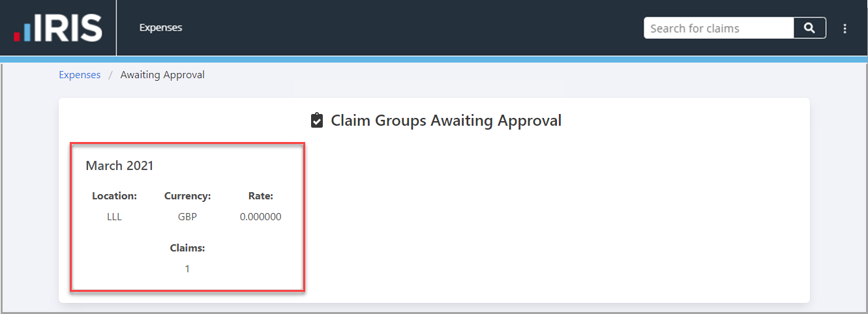Viewport: 868px width, 314px height.
Task: Click the clipboard check icon beside heading
Action: [x=317, y=121]
